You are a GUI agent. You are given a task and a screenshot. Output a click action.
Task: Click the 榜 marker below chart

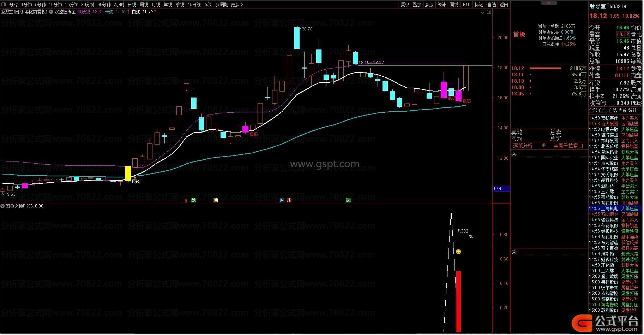tap(216, 200)
